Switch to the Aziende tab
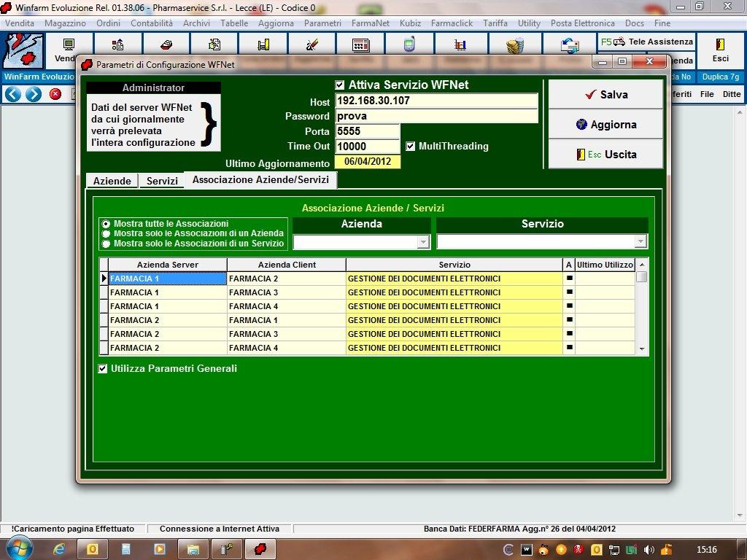The width and height of the screenshot is (747, 560). click(112, 181)
